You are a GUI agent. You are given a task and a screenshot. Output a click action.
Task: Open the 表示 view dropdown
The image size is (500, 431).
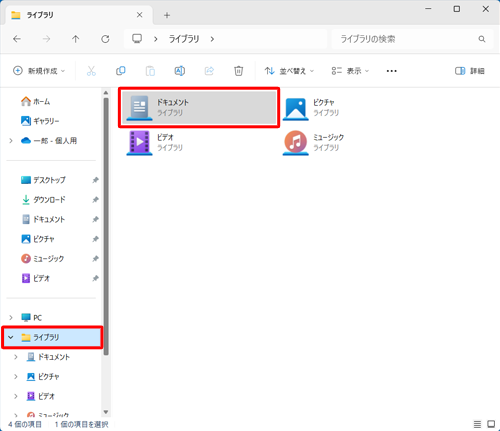point(350,71)
